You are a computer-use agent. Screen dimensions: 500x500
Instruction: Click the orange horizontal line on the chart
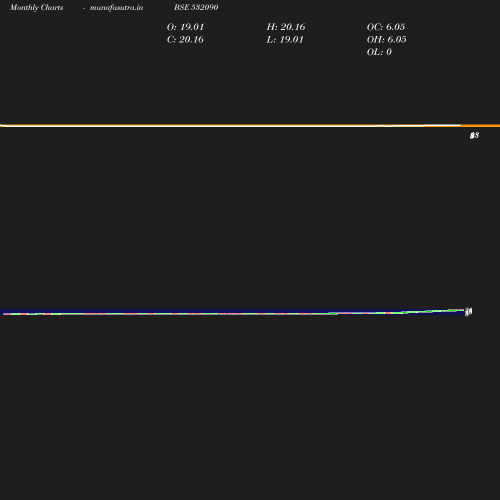tap(250, 126)
